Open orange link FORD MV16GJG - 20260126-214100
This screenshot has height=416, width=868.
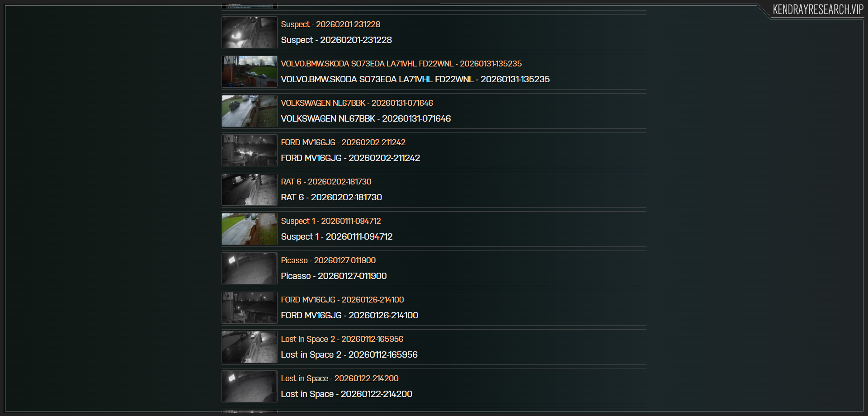pos(342,300)
